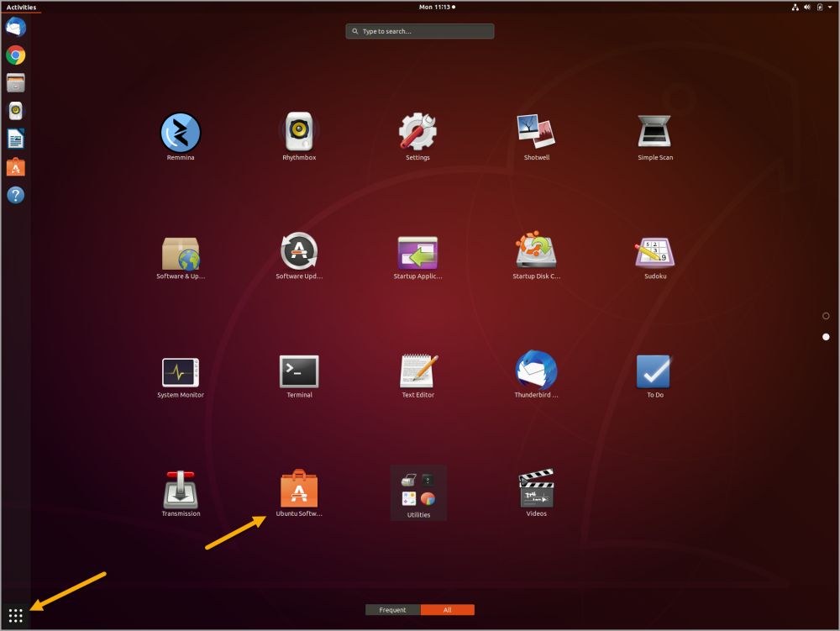Click Rhythmbox icon in the dock
The height and width of the screenshot is (631, 840).
point(15,111)
